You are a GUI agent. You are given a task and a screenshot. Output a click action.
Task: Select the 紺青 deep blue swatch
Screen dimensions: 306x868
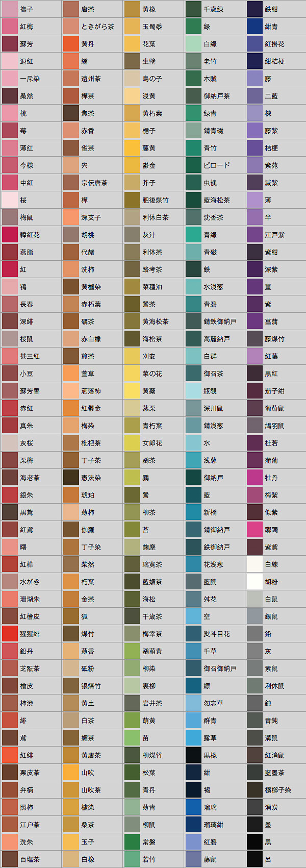coord(254,27)
